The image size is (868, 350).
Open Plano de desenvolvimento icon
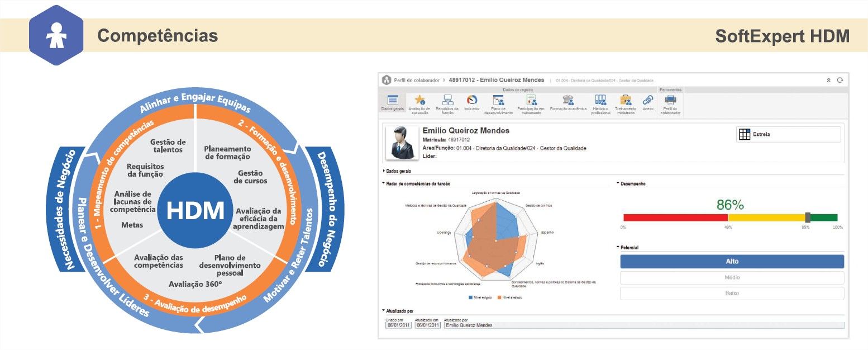point(498,100)
